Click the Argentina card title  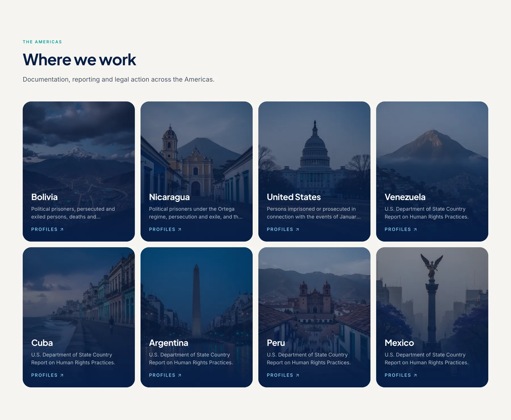(x=169, y=343)
